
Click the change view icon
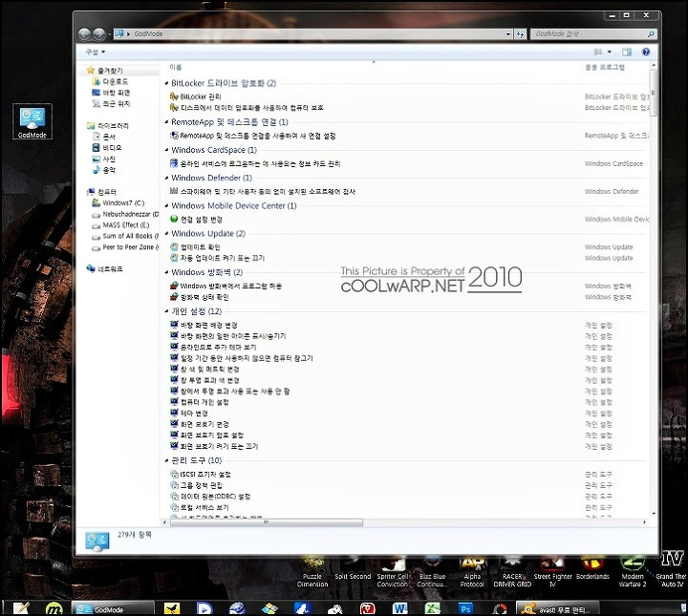click(x=597, y=52)
